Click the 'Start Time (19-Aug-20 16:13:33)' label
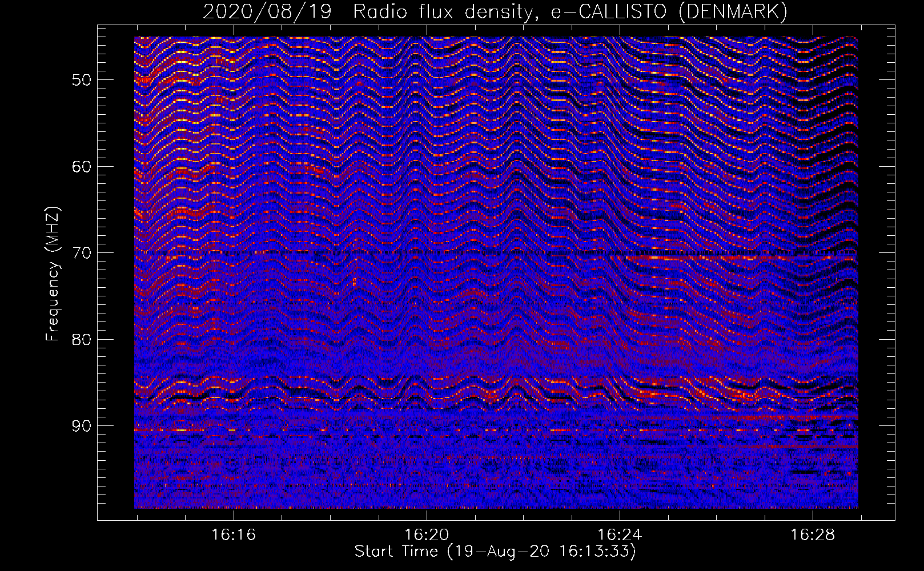924x571 pixels. point(495,551)
